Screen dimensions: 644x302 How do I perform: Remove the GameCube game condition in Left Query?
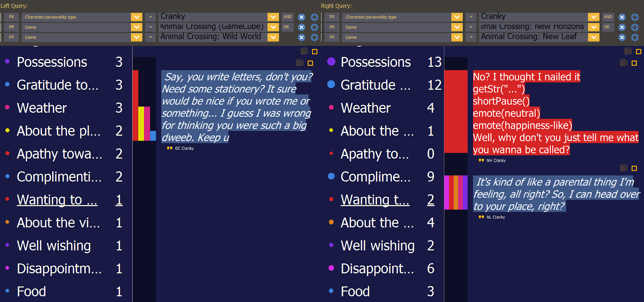(301, 27)
